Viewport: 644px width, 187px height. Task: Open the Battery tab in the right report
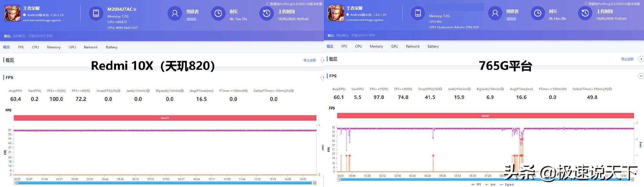point(433,47)
